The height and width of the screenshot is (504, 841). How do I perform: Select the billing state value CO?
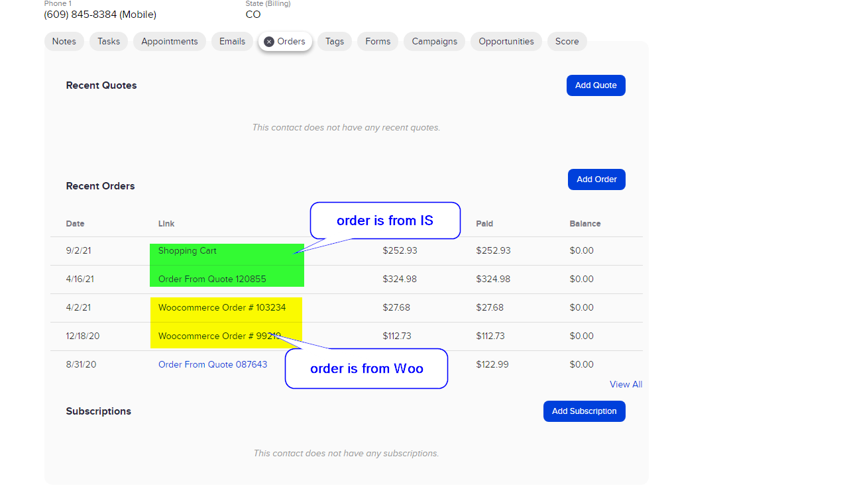point(253,15)
